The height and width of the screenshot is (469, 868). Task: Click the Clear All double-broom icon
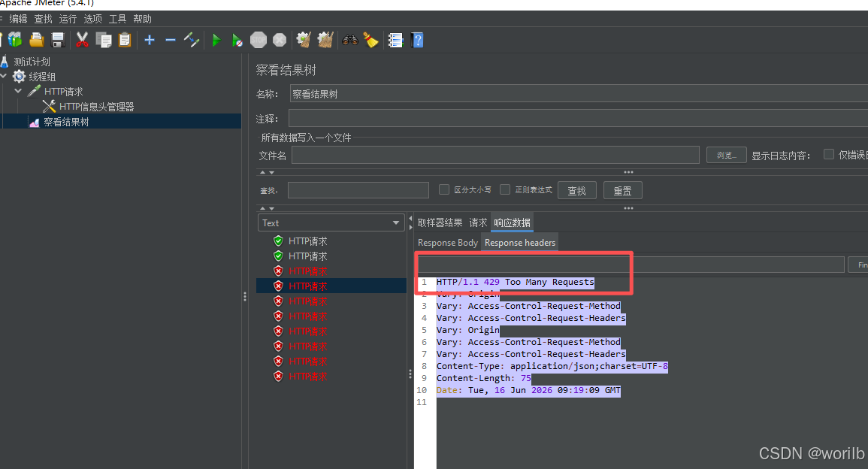(325, 40)
